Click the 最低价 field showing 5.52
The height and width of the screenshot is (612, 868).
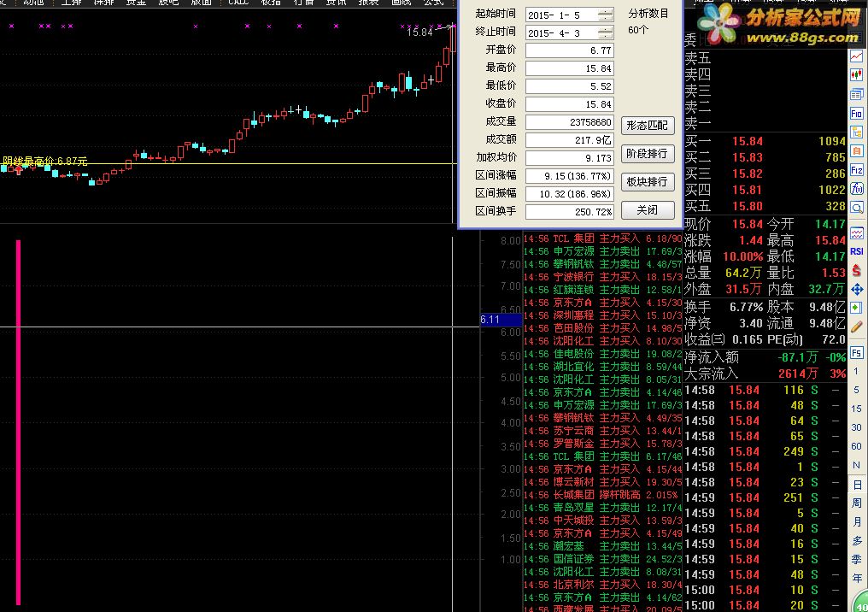point(570,86)
